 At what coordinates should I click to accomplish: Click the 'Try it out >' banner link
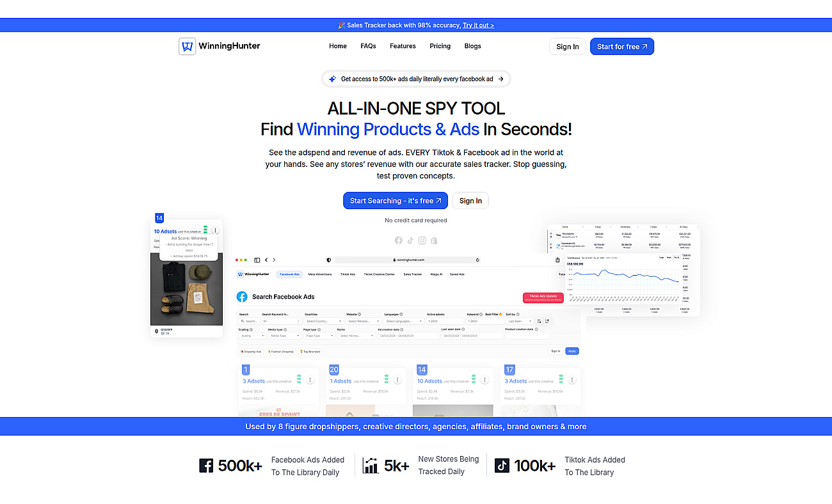click(x=479, y=26)
